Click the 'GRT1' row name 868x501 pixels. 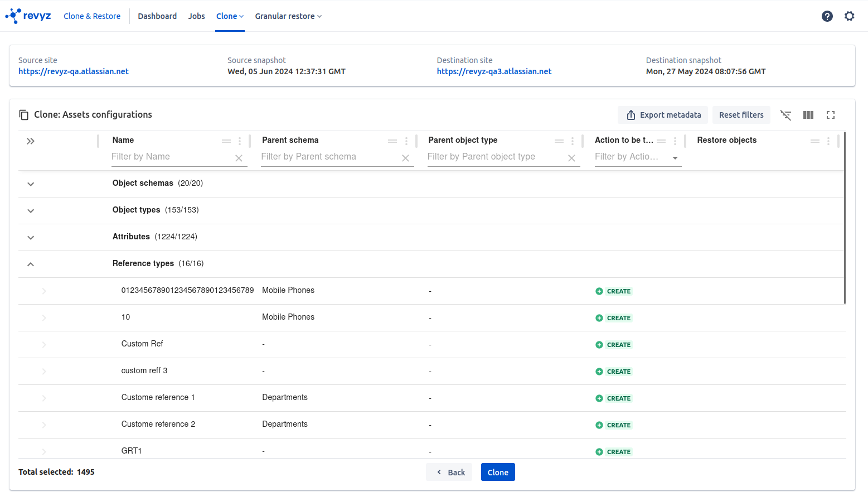pos(132,451)
